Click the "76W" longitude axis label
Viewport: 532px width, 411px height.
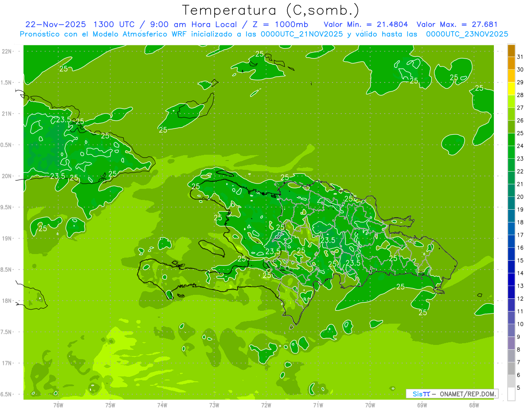(x=58, y=405)
